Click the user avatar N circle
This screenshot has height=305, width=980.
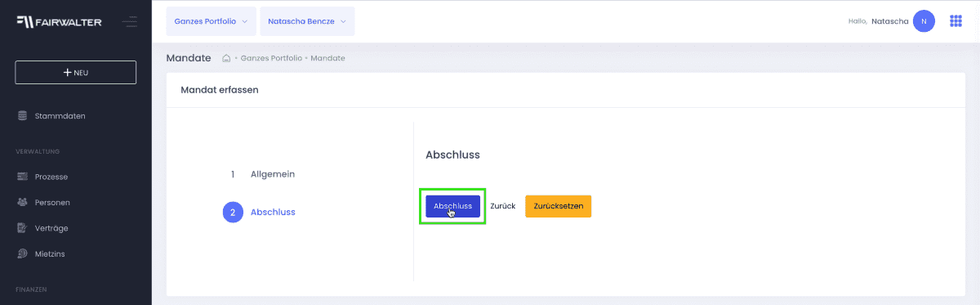924,21
